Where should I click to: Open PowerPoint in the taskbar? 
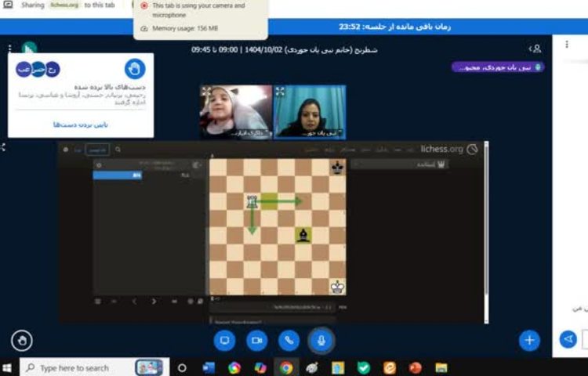pyautogui.click(x=415, y=368)
